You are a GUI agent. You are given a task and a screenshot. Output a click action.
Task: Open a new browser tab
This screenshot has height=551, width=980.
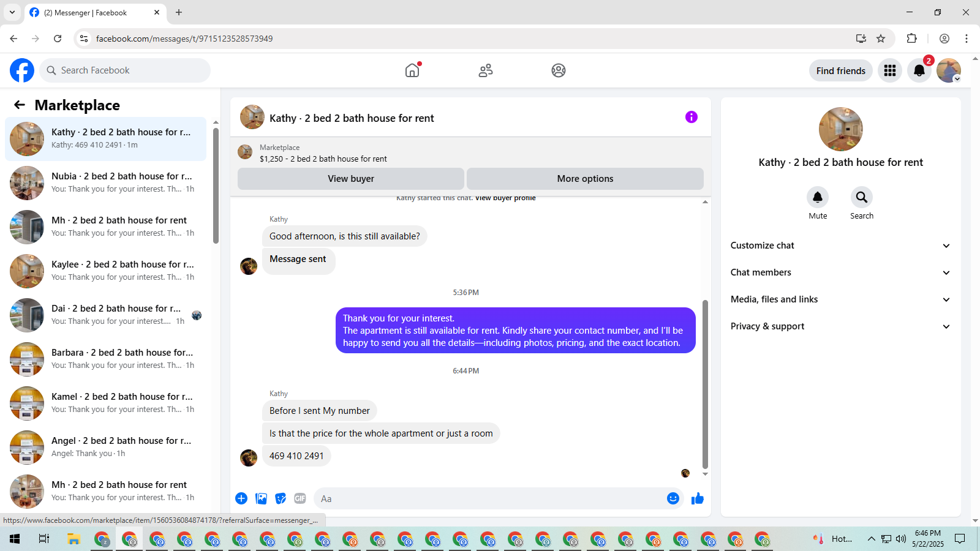point(179,12)
